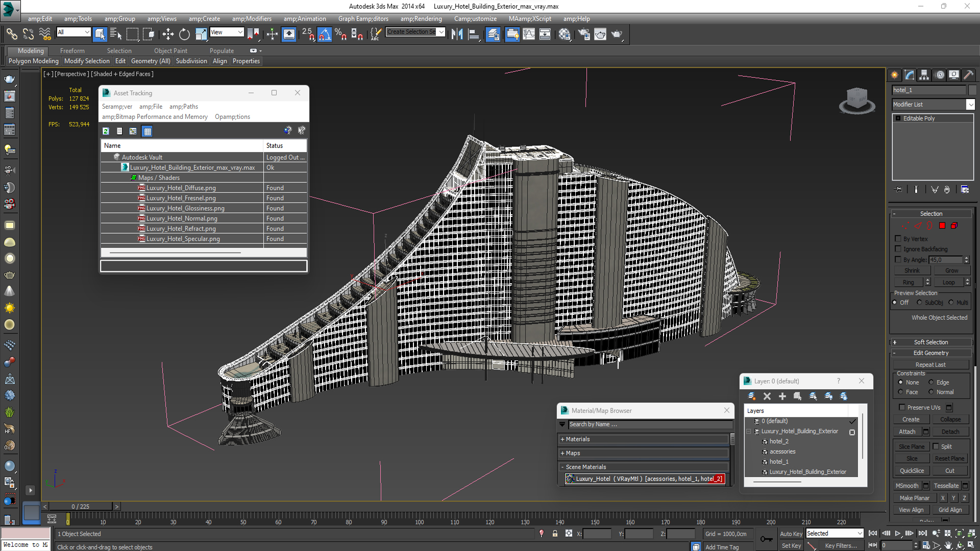Enable By Vertex checkbox

898,238
